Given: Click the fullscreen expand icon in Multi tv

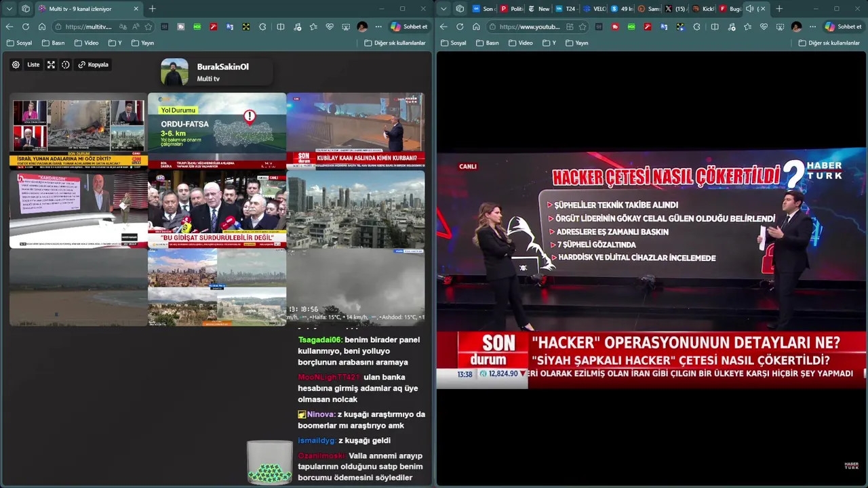Looking at the screenshot, I should [x=51, y=65].
